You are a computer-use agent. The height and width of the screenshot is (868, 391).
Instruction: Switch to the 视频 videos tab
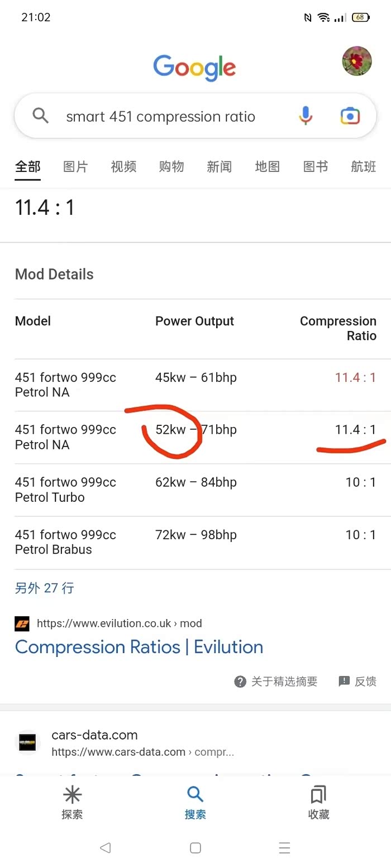click(123, 166)
